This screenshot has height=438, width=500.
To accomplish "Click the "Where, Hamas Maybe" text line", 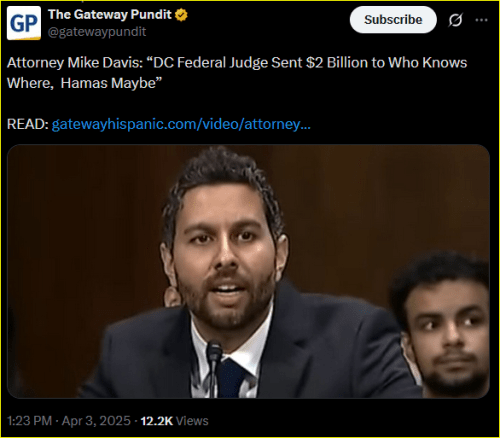I will (x=84, y=83).
